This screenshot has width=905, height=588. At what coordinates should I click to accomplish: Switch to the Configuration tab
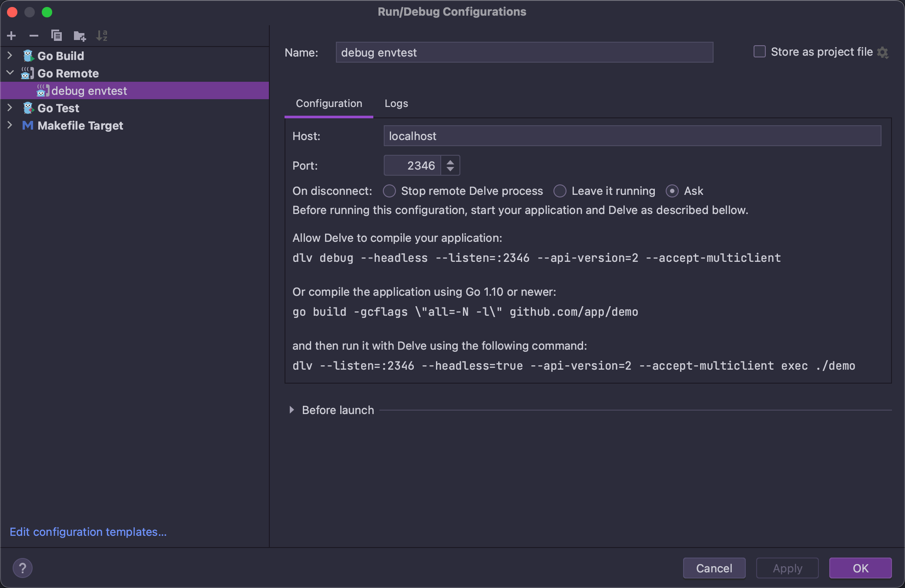(x=328, y=103)
